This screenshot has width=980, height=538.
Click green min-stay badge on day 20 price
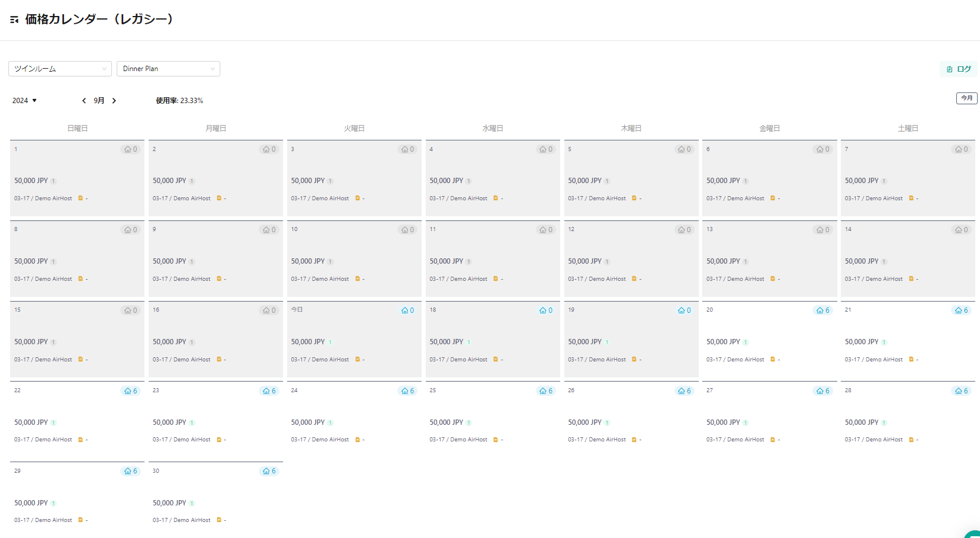746,342
